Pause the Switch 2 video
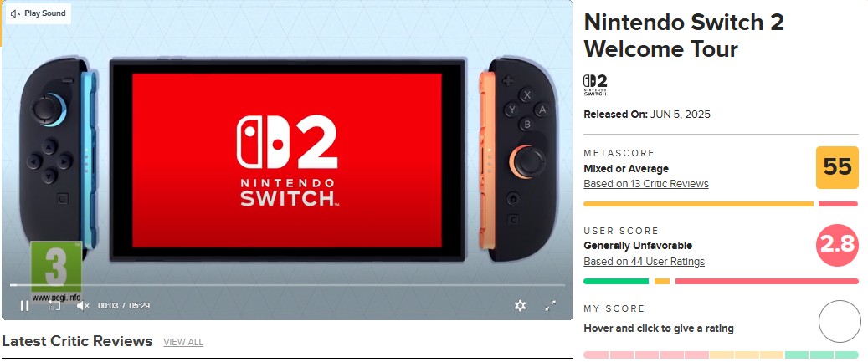The width and height of the screenshot is (868, 362). pyautogui.click(x=24, y=306)
